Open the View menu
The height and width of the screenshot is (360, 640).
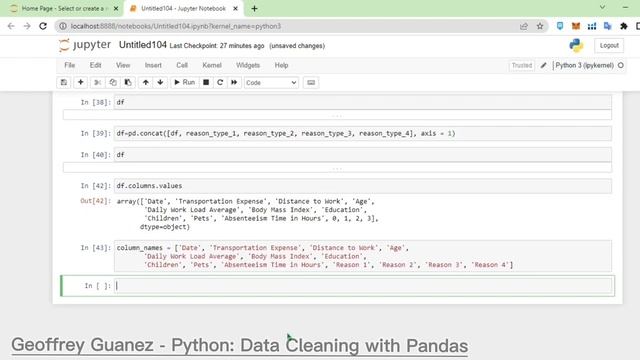pyautogui.click(x=123, y=65)
